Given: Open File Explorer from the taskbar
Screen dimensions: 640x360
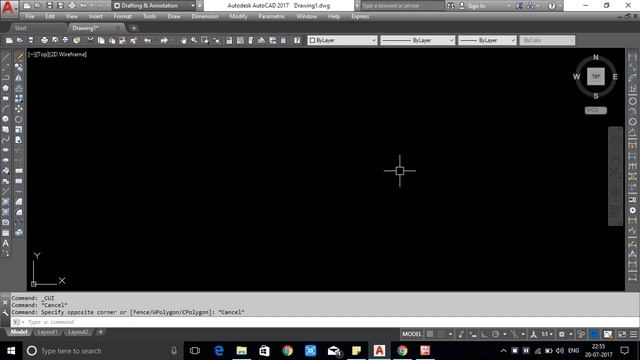Looking at the screenshot, I should pos(242,351).
